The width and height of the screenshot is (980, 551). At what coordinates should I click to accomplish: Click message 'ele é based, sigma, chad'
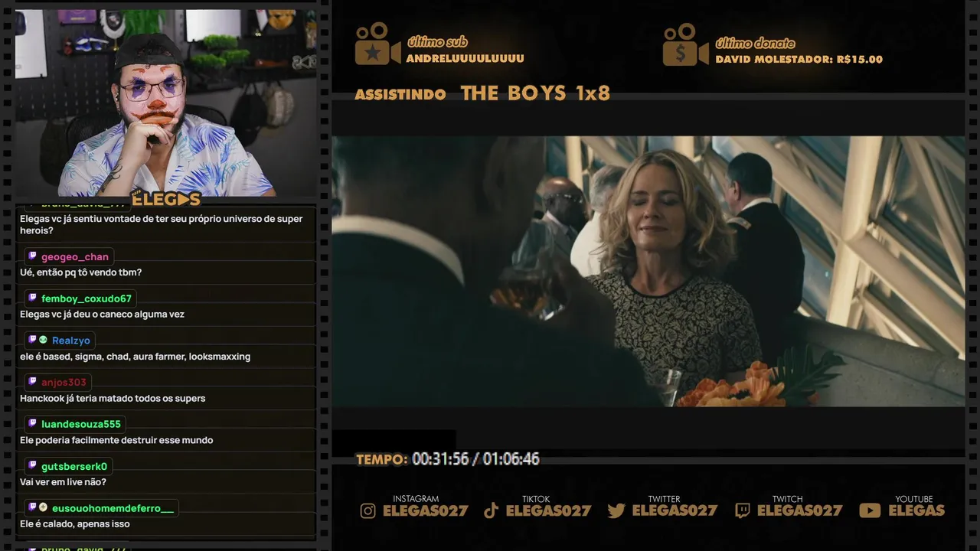[135, 357]
